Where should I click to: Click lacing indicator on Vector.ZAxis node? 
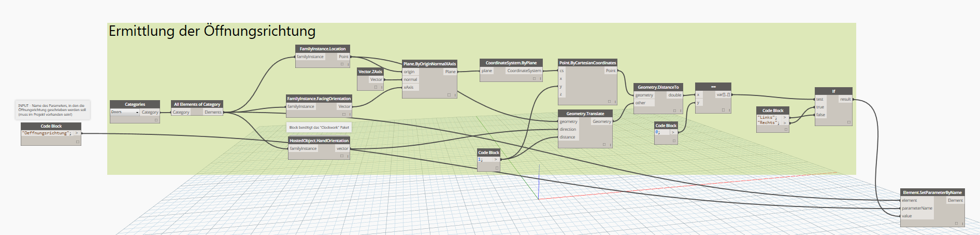382,87
